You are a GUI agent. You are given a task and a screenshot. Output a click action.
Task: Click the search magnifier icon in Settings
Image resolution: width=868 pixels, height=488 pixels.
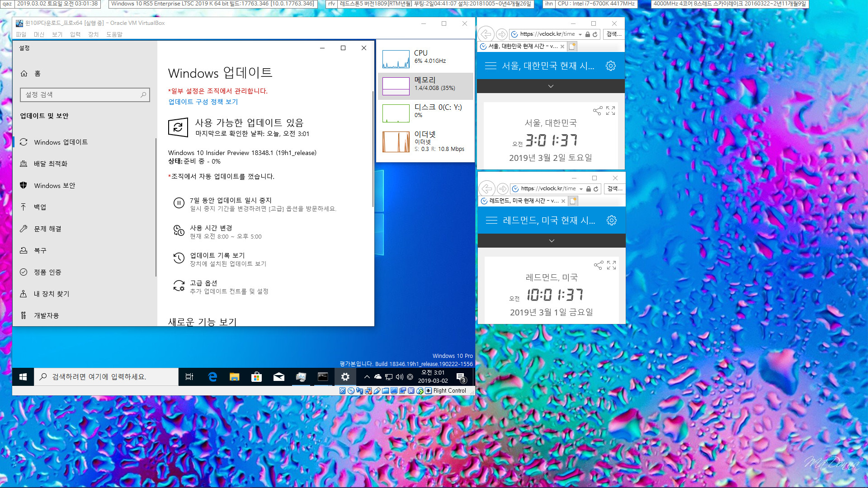tap(143, 94)
